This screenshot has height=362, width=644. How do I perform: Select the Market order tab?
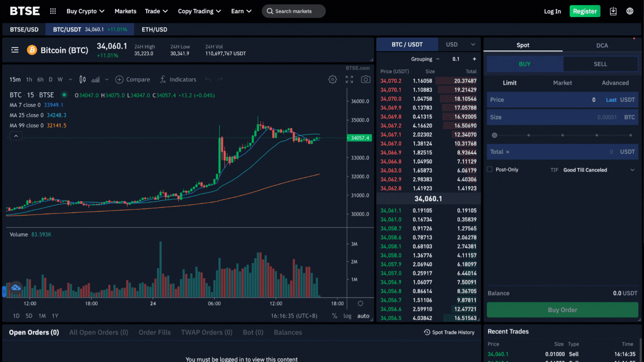pos(562,83)
